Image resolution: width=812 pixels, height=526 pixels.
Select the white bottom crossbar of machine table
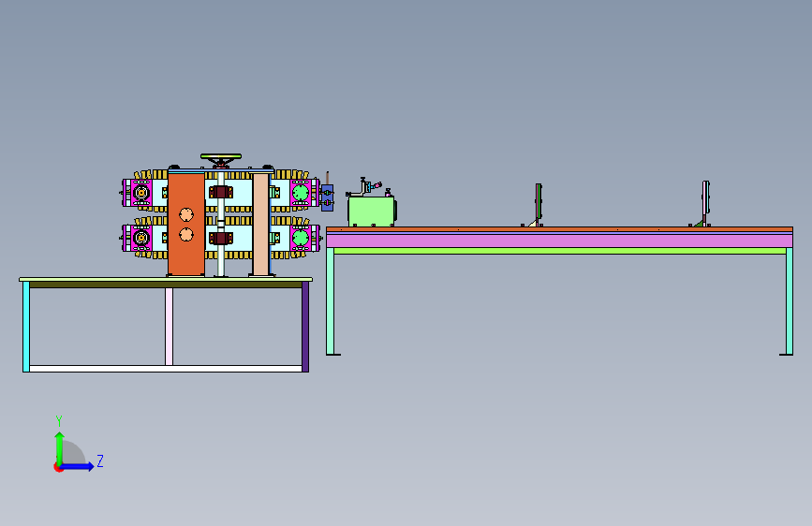coord(166,369)
